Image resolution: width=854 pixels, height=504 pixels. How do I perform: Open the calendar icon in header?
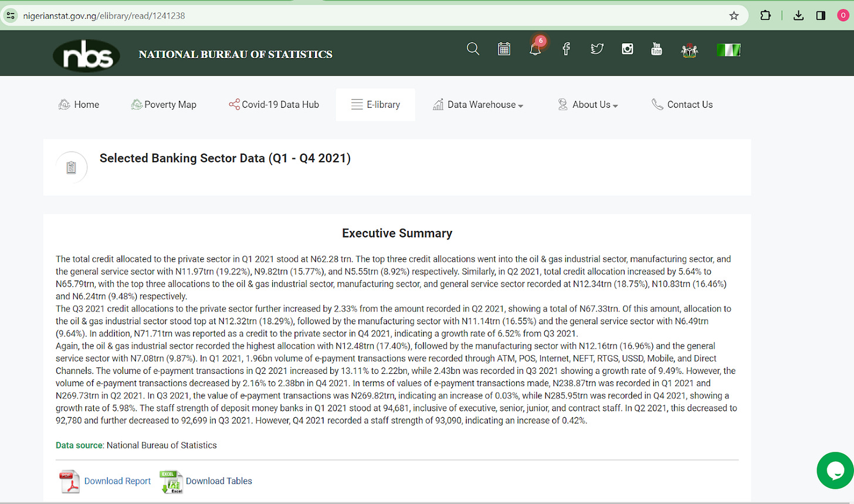point(504,49)
